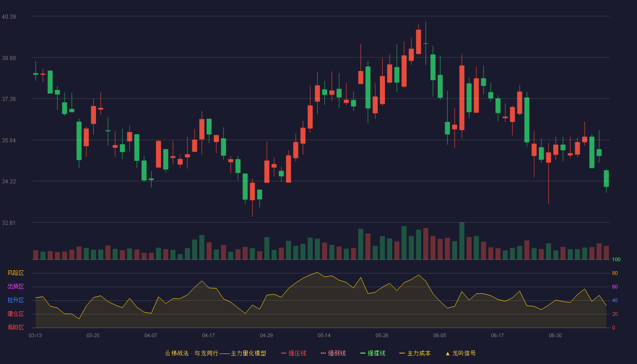Click the 03-25 date label

[93, 335]
